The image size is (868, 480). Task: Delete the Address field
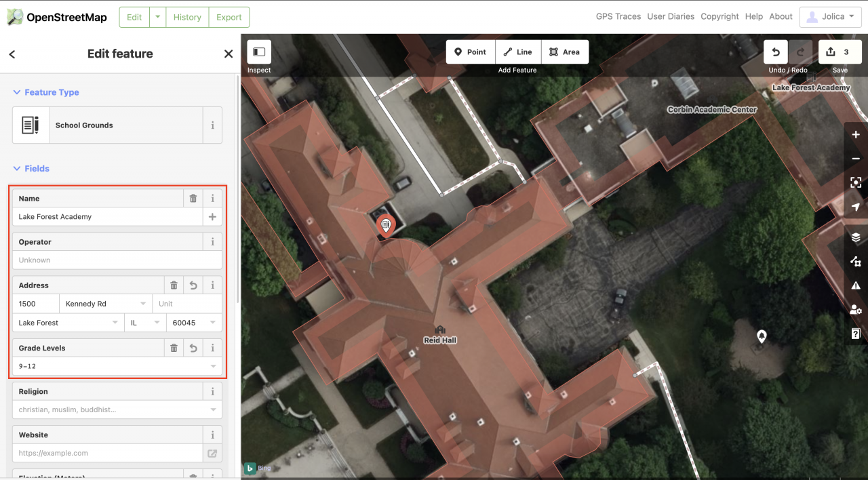[174, 285]
